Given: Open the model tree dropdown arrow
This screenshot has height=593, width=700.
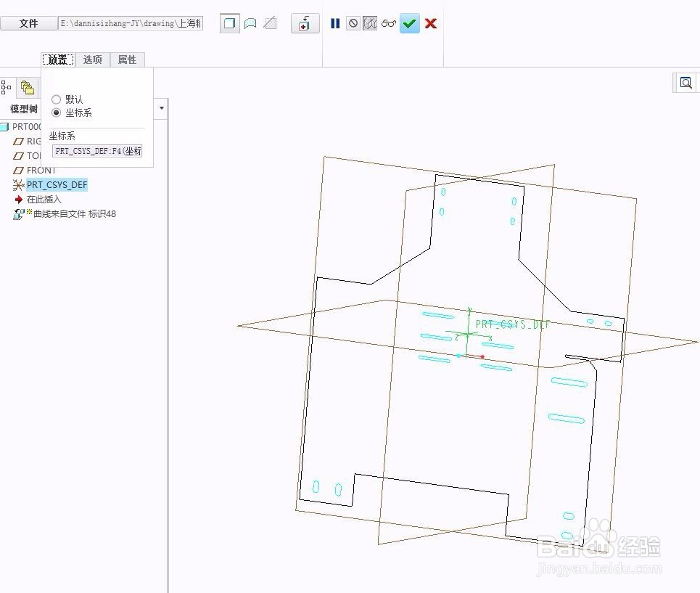Looking at the screenshot, I should [x=162, y=108].
